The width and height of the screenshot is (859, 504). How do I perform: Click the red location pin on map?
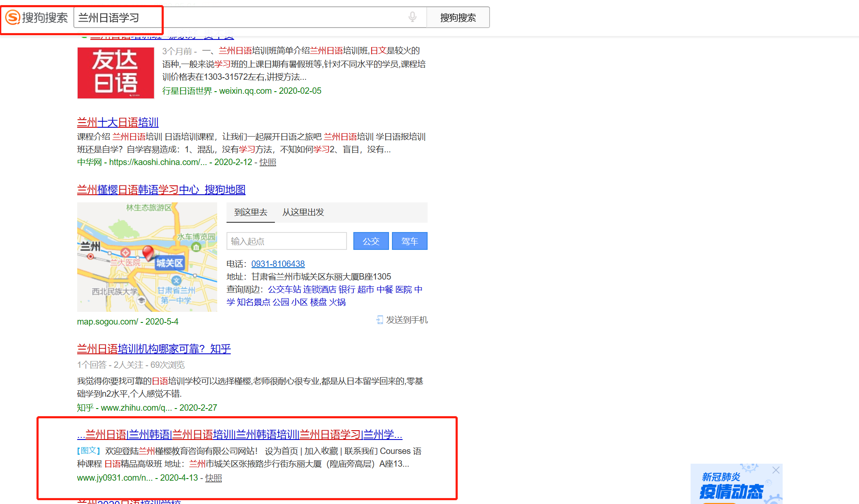tap(148, 253)
